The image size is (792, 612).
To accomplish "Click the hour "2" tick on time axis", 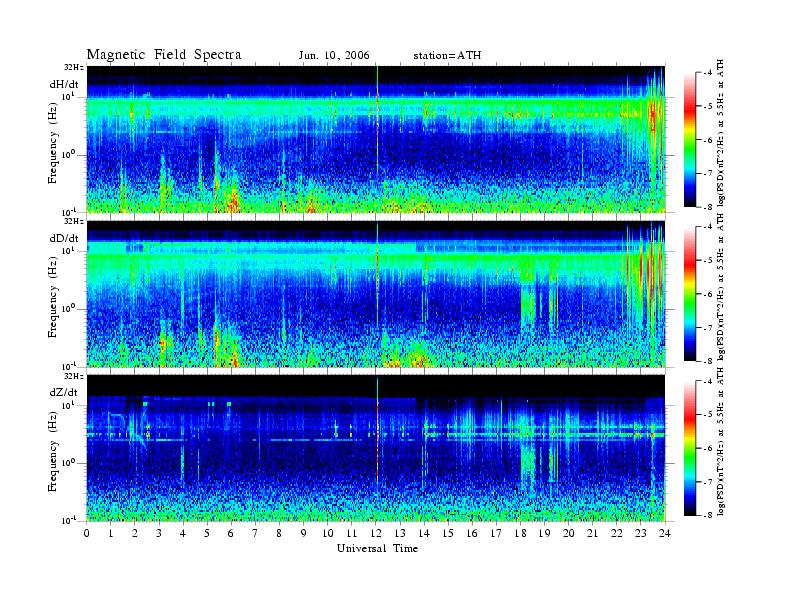I will (135, 533).
